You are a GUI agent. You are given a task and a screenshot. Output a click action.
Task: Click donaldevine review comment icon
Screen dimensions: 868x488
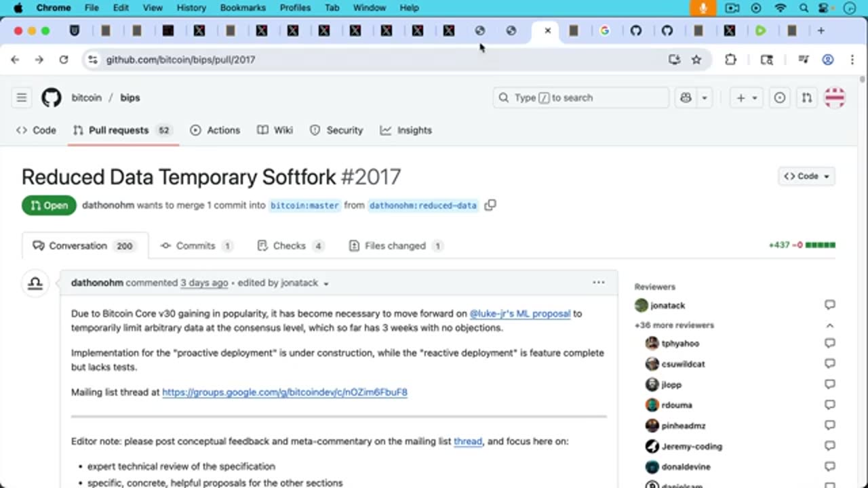coord(829,467)
